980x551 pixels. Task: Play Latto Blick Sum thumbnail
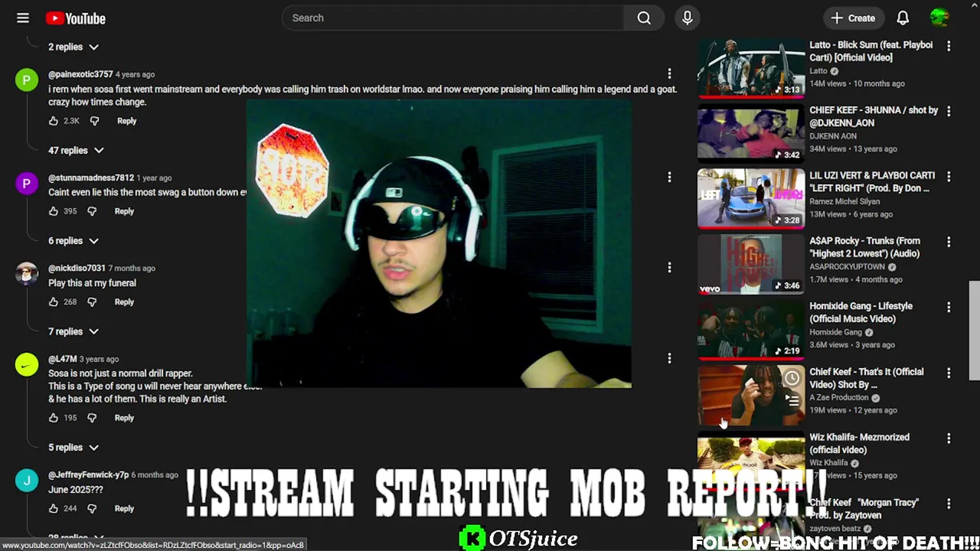tap(750, 68)
